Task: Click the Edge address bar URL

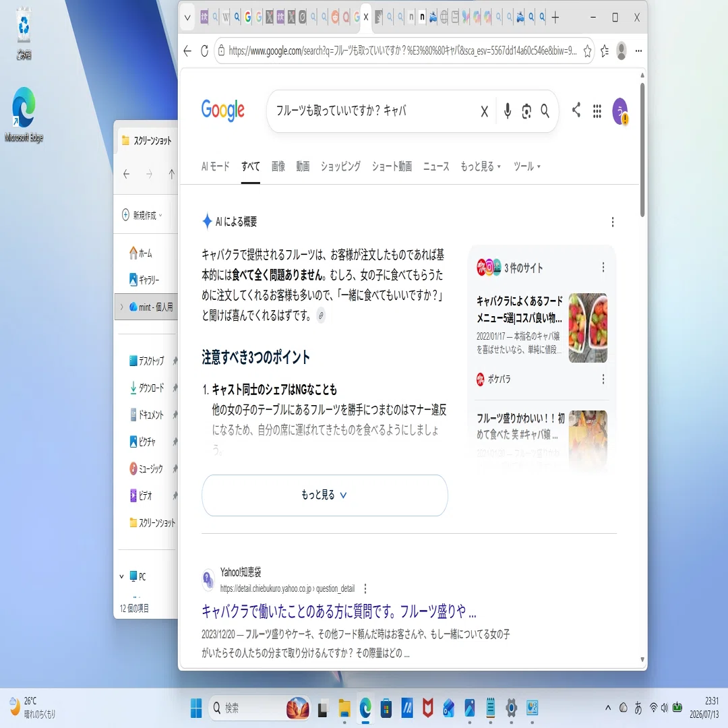Action: [402, 51]
